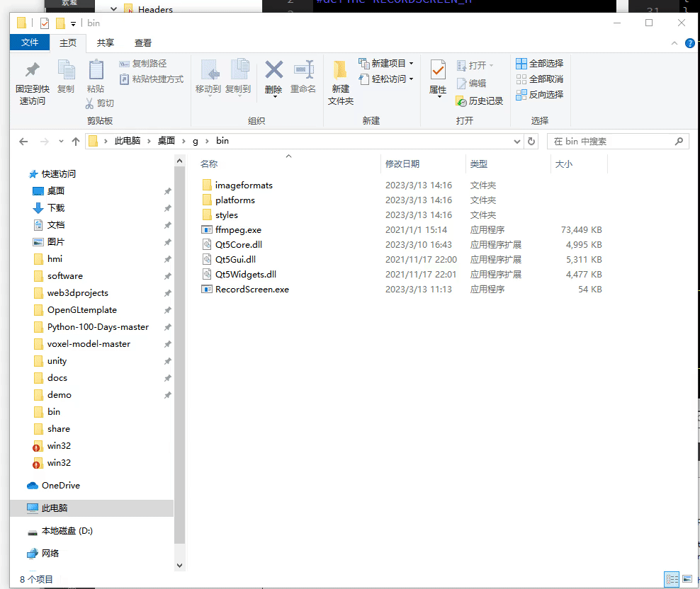Switch to the Share (共享) tab
The height and width of the screenshot is (589, 700).
106,43
